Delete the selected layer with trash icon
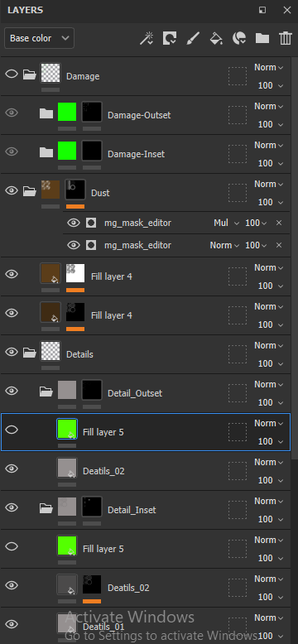The height and width of the screenshot is (644, 298). click(x=286, y=38)
